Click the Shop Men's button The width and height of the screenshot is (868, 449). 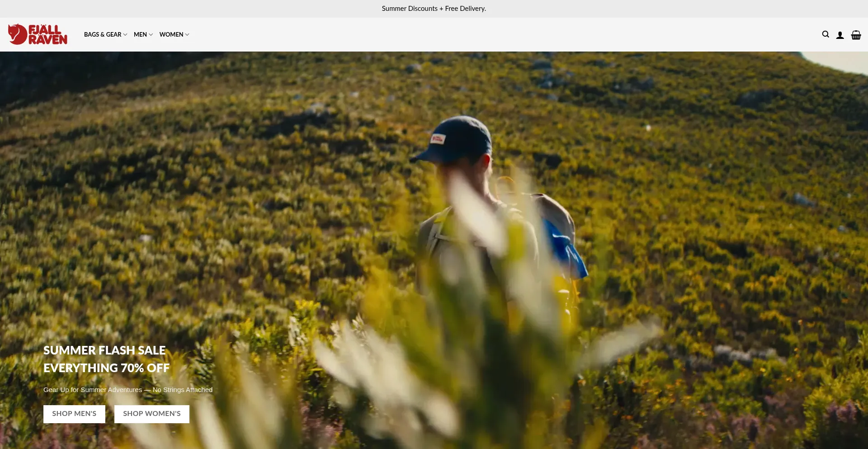tap(74, 414)
